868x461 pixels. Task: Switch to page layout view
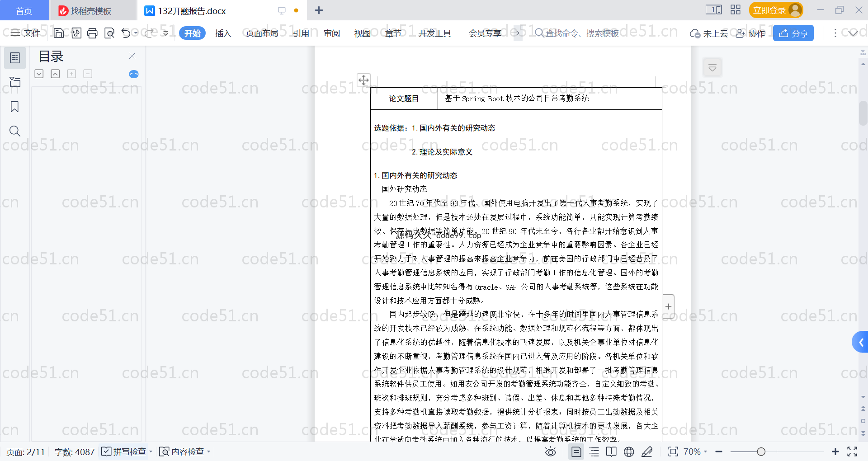(576, 452)
